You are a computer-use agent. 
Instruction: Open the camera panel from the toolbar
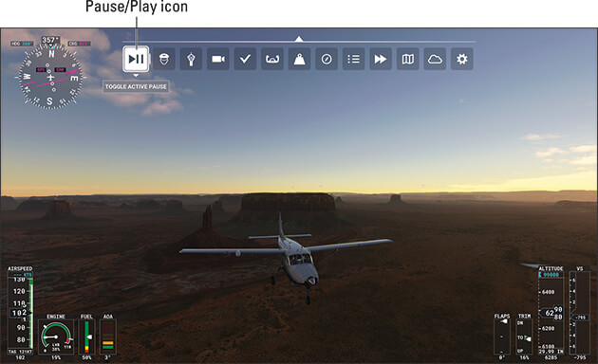coord(218,59)
